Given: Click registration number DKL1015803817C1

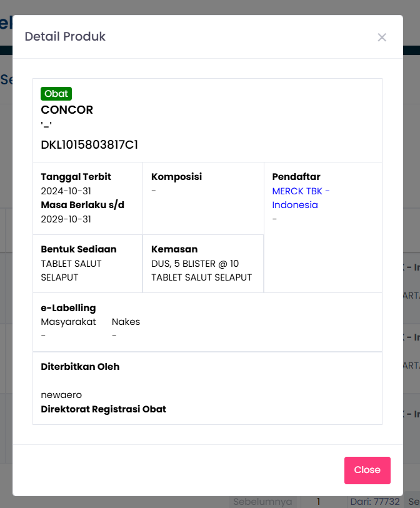Looking at the screenshot, I should pyautogui.click(x=89, y=145).
